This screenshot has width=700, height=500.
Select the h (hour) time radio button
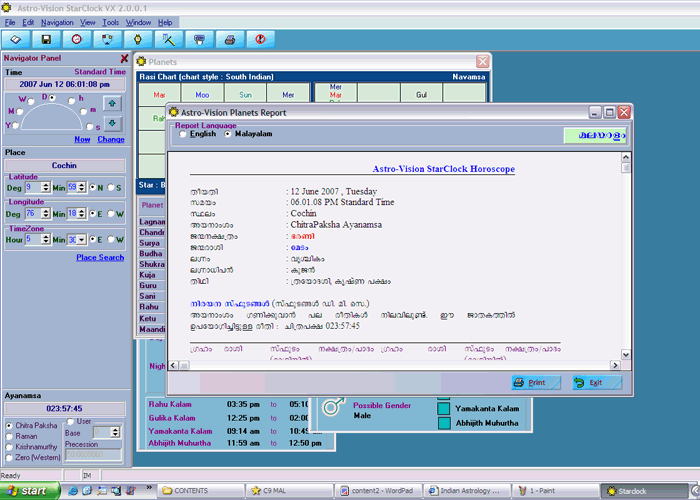pos(71,101)
